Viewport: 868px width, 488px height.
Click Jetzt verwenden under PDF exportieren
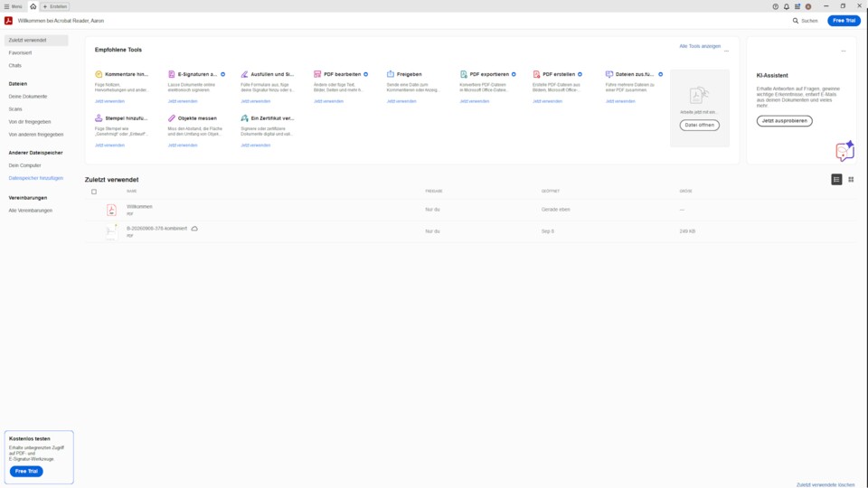pyautogui.click(x=475, y=101)
